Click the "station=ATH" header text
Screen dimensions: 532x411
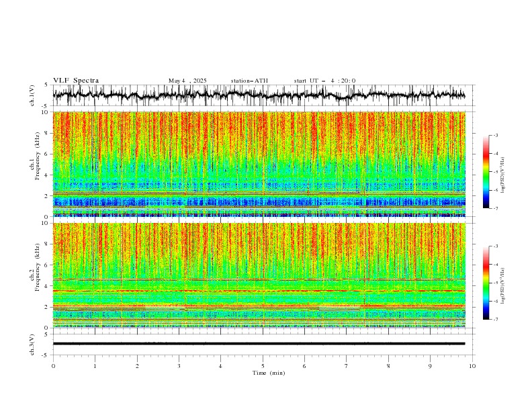[249, 81]
